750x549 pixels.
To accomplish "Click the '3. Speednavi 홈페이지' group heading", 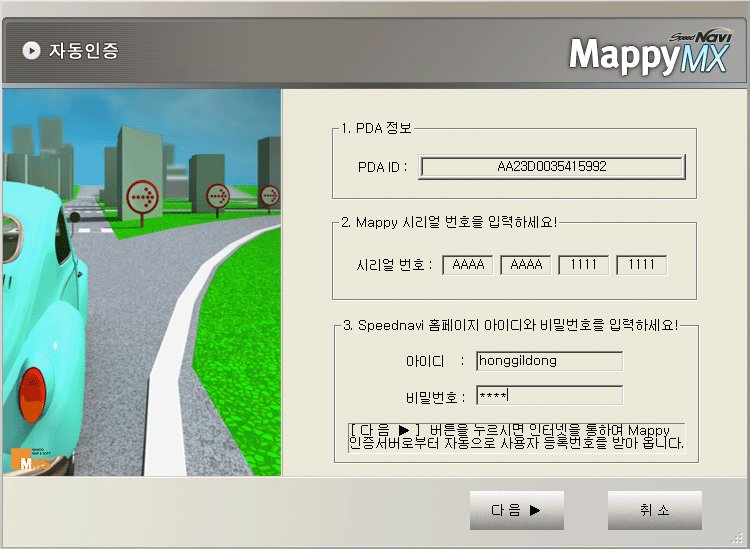I will 510,326.
